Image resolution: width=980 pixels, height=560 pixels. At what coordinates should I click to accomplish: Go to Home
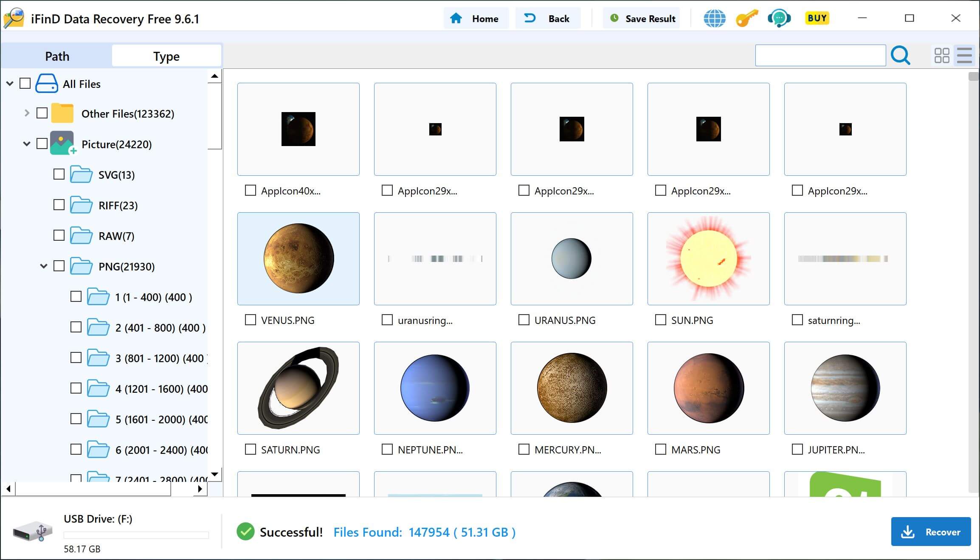point(476,18)
